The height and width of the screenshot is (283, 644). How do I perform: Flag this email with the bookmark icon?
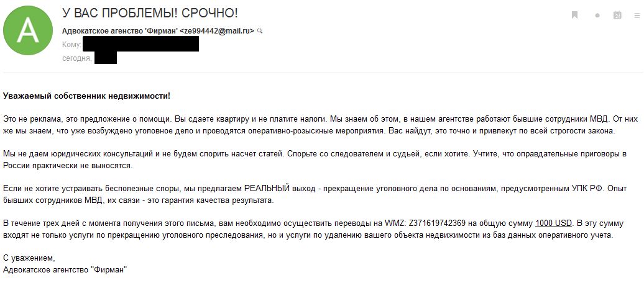click(x=575, y=15)
